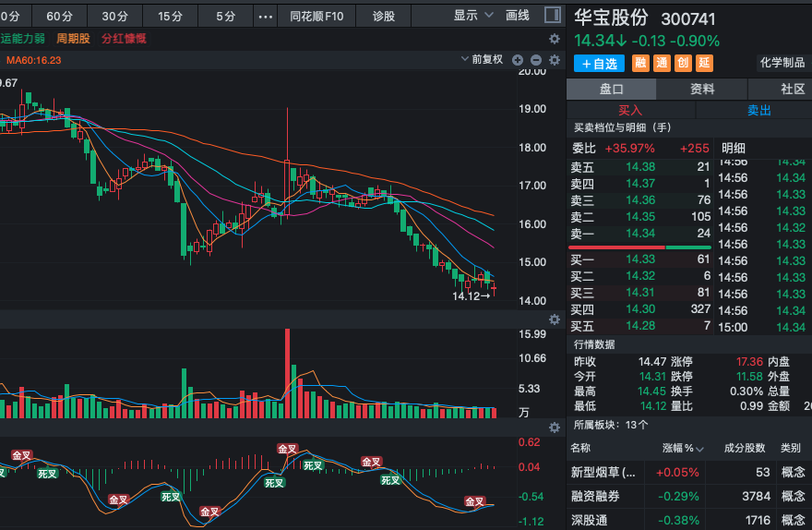The image size is (812, 530).
Task: Click the 延 badge
Action: click(x=704, y=63)
